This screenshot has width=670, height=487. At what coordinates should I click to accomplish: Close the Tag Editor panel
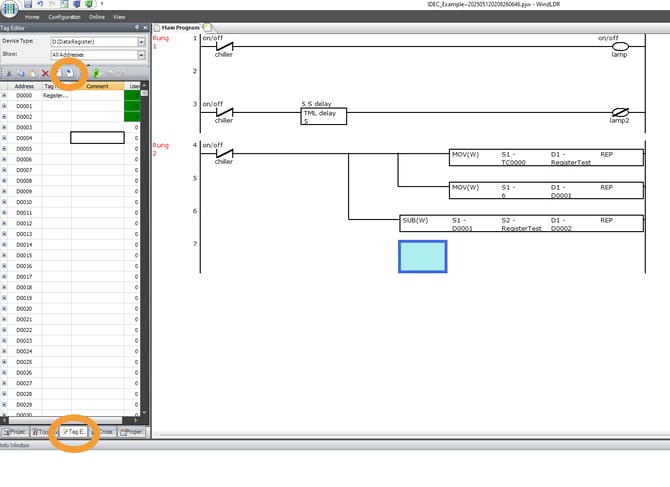click(145, 27)
